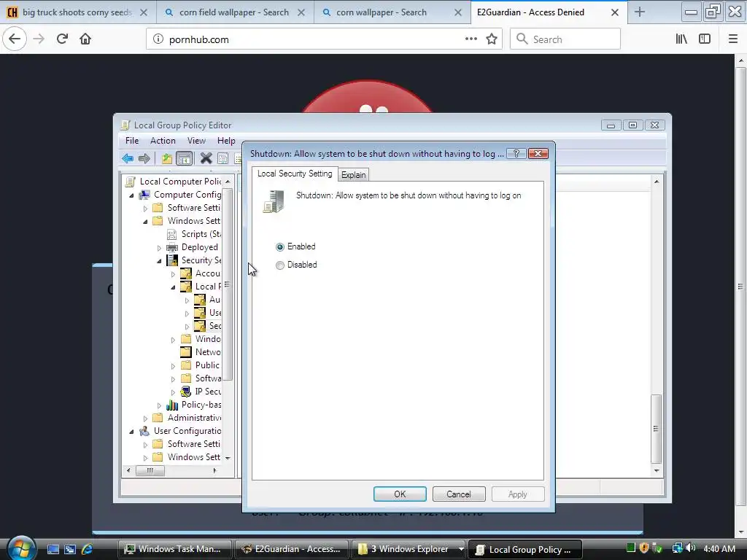Select the Enabled radio button
Screen dimensions: 747x560
pyautogui.click(x=280, y=246)
